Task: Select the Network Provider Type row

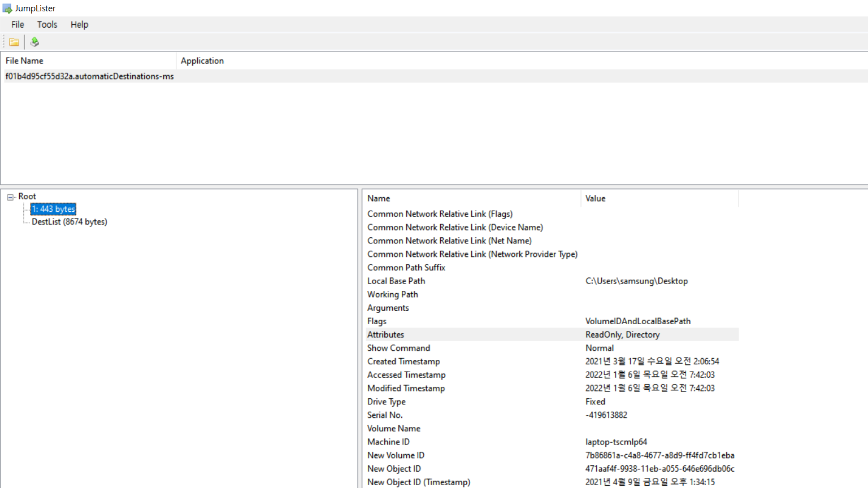Action: [552, 255]
